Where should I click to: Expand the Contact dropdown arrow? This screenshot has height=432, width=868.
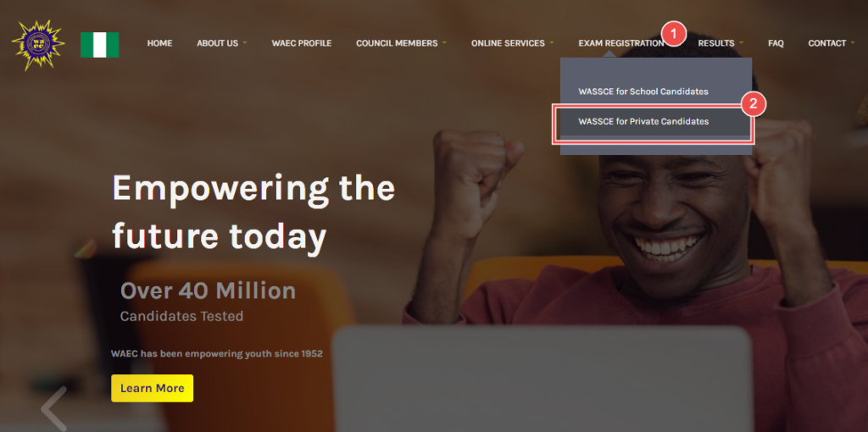pos(853,42)
